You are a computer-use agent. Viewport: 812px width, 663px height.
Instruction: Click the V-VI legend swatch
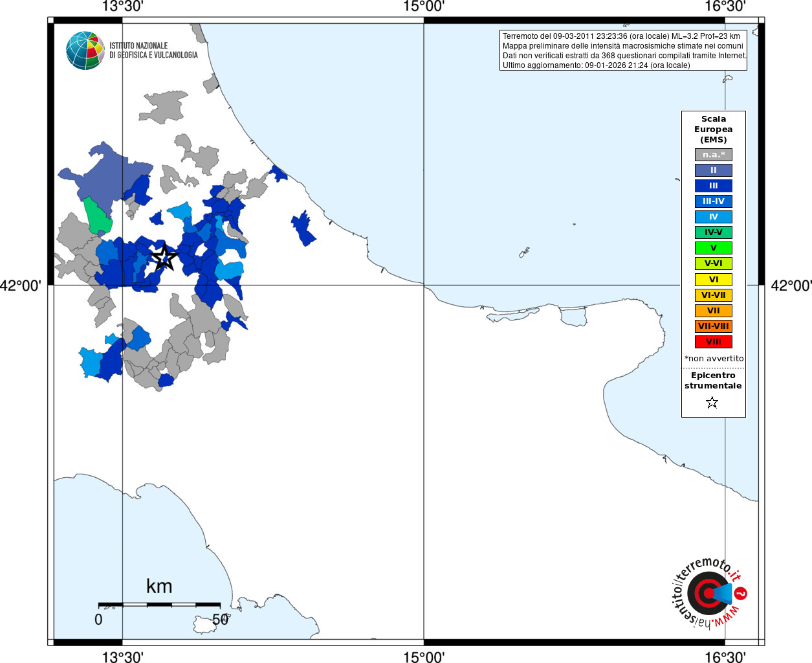click(x=714, y=264)
